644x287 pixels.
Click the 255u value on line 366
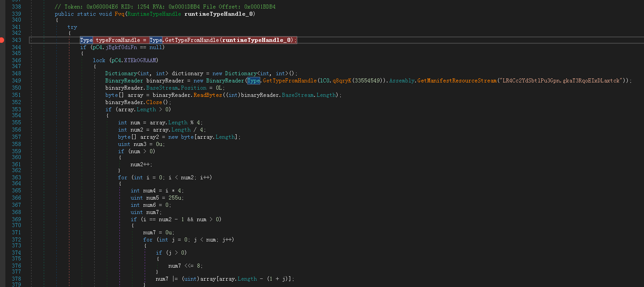pos(176,198)
